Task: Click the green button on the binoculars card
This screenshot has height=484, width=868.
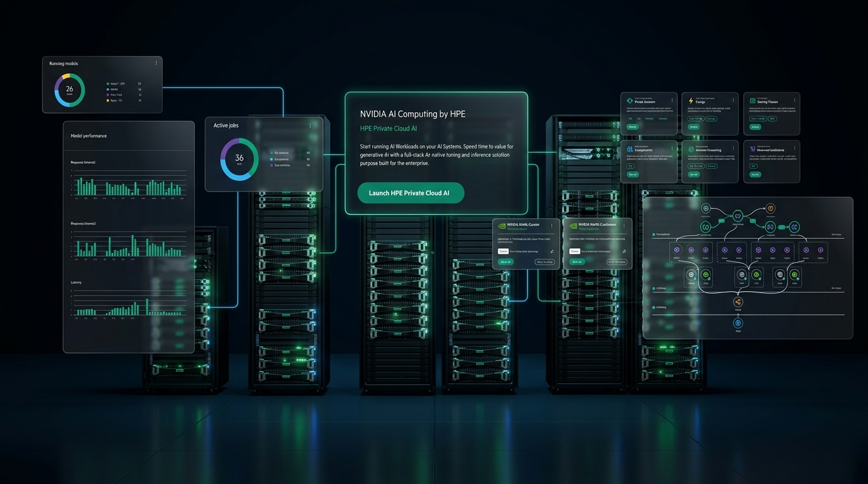Action: coord(633,175)
